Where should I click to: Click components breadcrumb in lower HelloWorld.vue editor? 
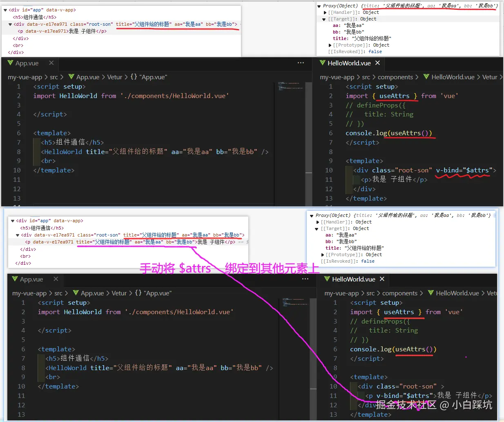coord(400,293)
